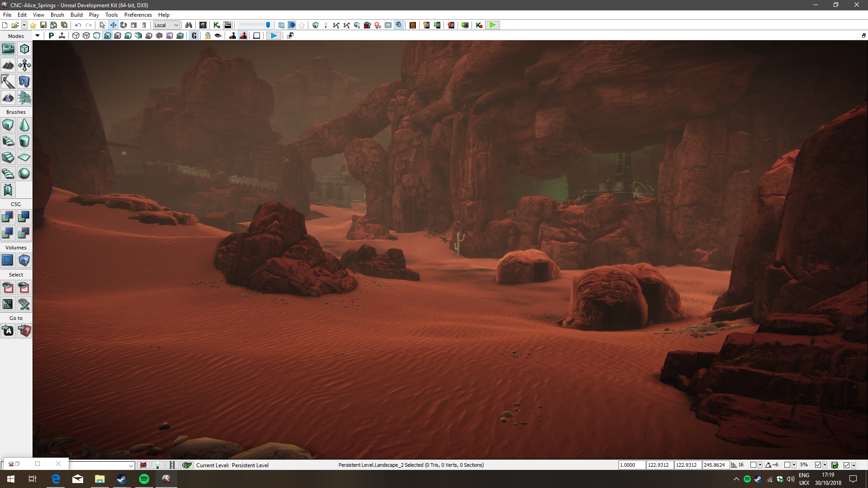The width and height of the screenshot is (868, 488).
Task: Choose the Linear Staircase brush
Action: 8,157
